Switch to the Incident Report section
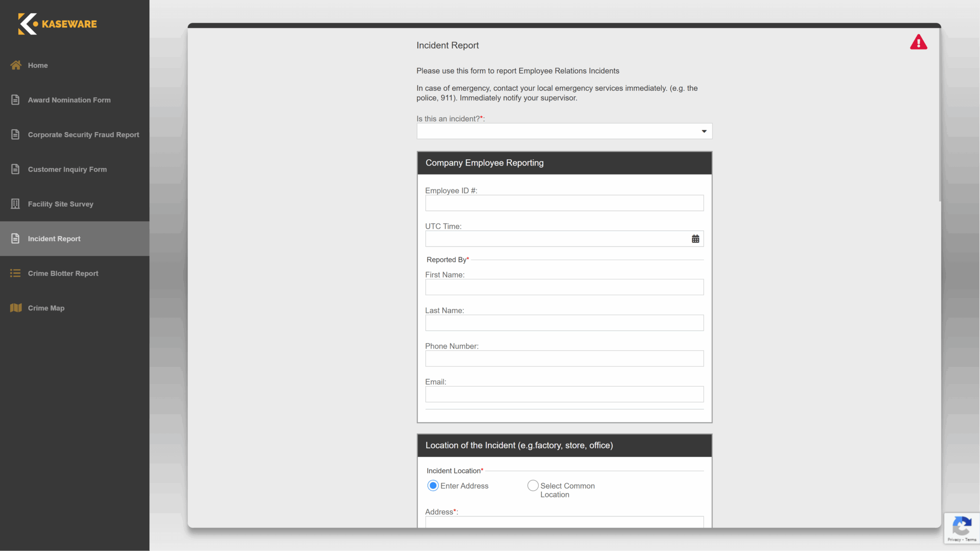This screenshot has height=551, width=980. 54,238
